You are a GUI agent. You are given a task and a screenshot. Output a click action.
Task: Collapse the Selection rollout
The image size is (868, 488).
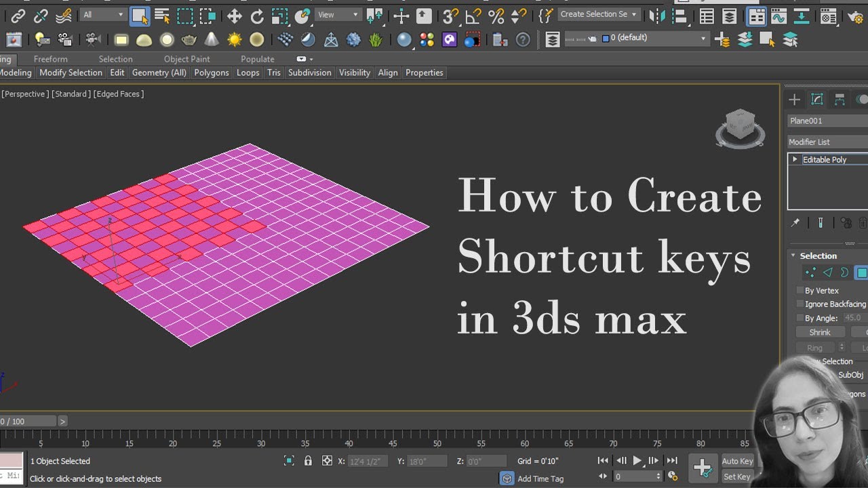793,256
